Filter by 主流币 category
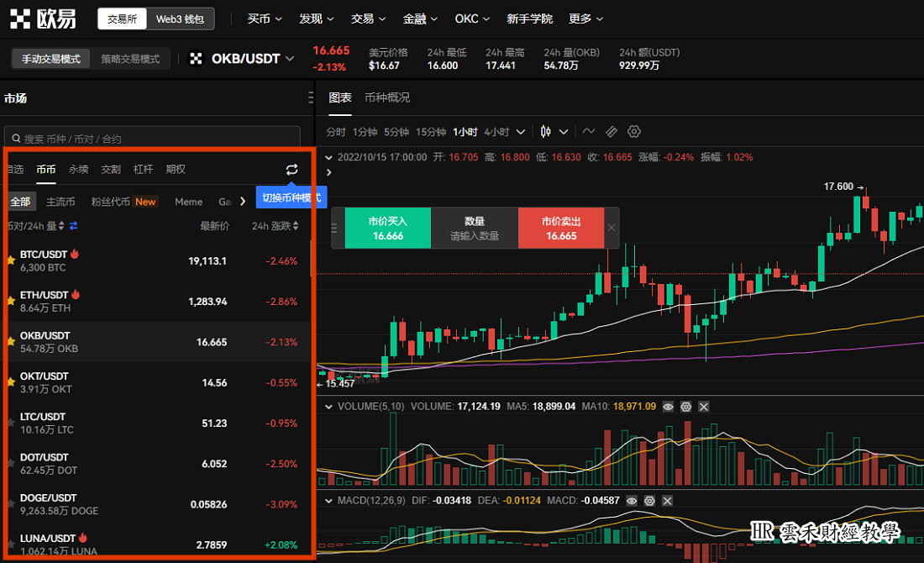924x563 pixels. (60, 202)
